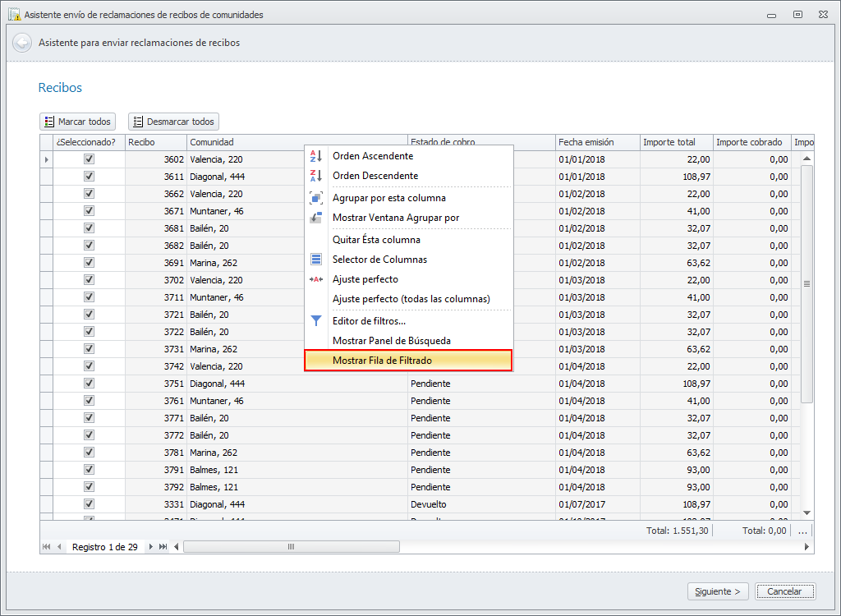Click Devuelto status for receipt 3331

[481, 504]
